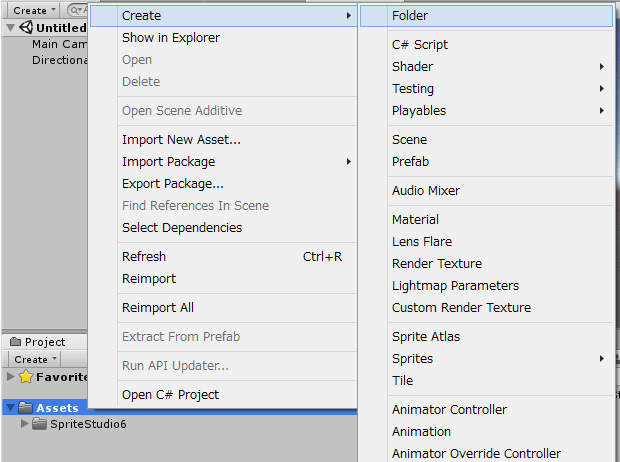
Task: Open the Sprites submenu arrow
Action: coord(601,358)
